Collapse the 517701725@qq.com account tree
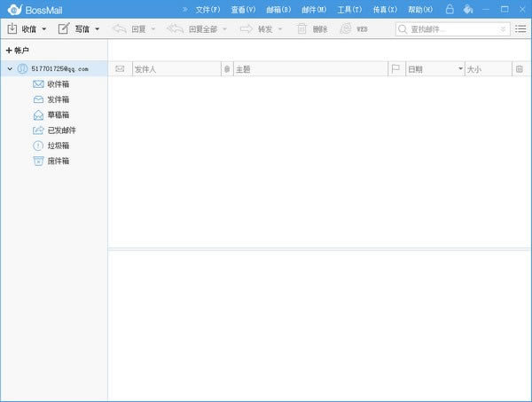 click(x=10, y=69)
